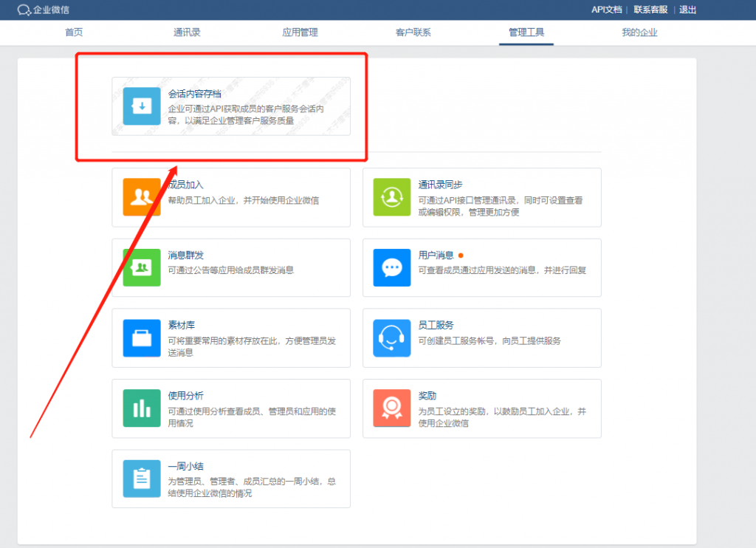
Task: Click the 员工服务 headset icon
Action: (392, 338)
